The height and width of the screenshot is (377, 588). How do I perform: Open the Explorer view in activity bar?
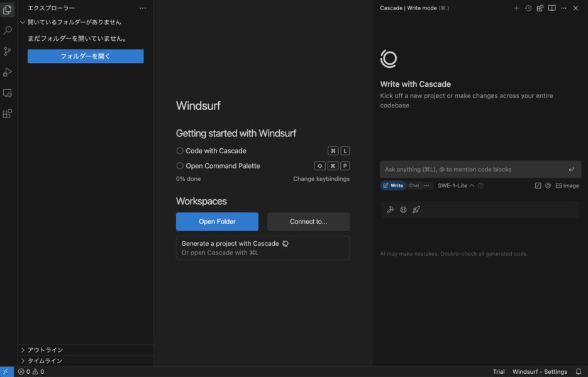pyautogui.click(x=7, y=9)
